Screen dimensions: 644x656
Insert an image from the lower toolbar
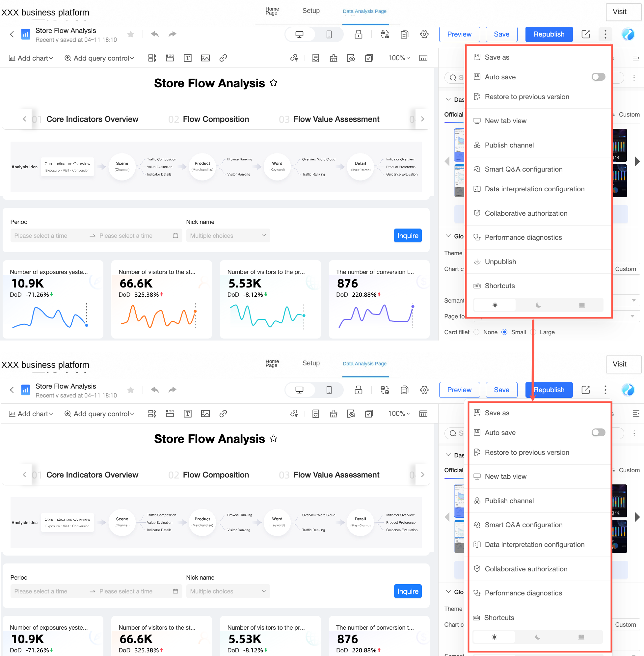pos(205,413)
